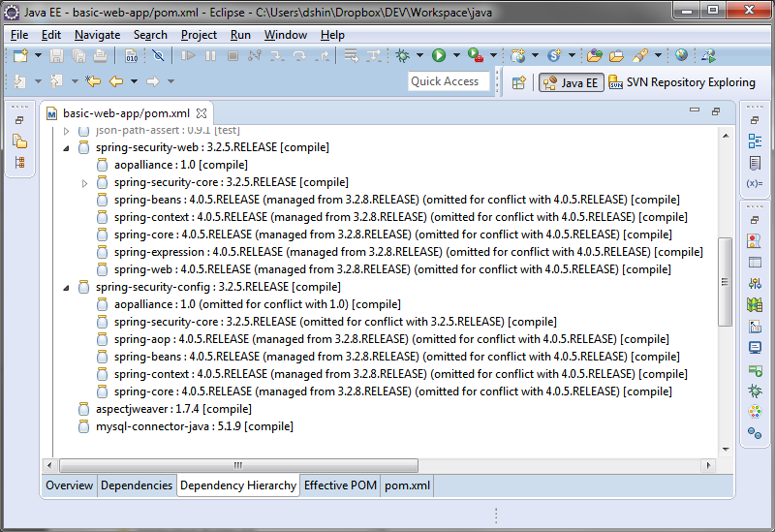Collapse the spring-security-web tree node

click(x=67, y=148)
